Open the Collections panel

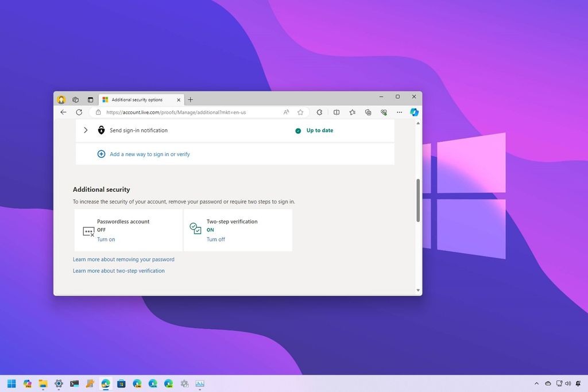pos(368,112)
